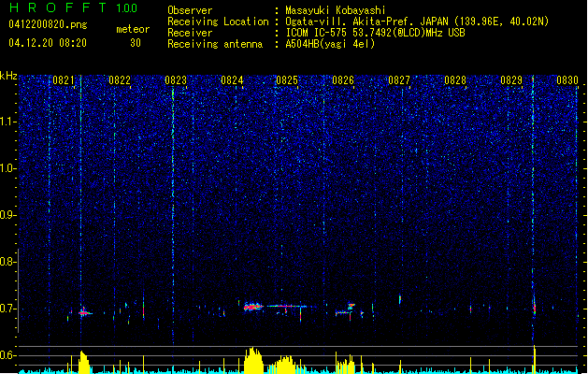This screenshot has height=374, width=588.
Task: Click the yellow power peak after 0821
Action: coord(83,363)
